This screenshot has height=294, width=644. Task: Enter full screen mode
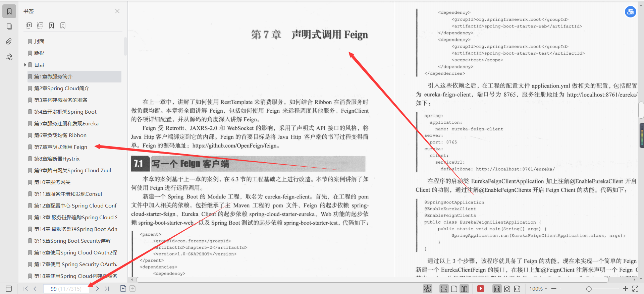[x=635, y=289]
